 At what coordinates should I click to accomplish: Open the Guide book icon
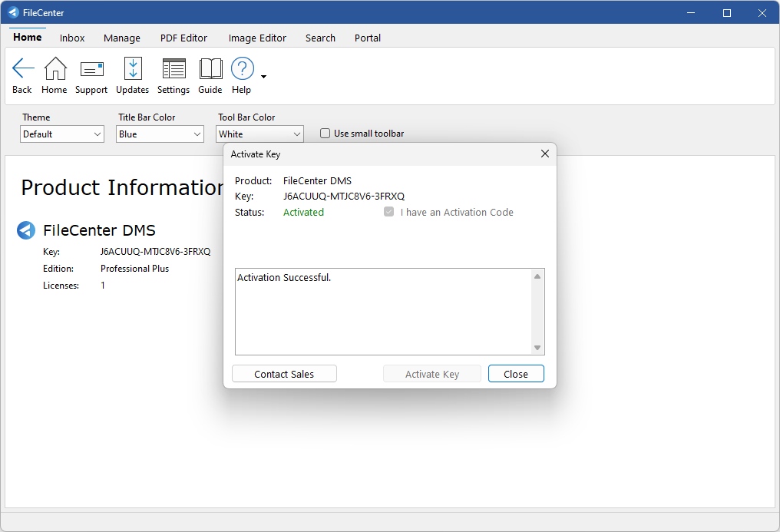[x=211, y=68]
